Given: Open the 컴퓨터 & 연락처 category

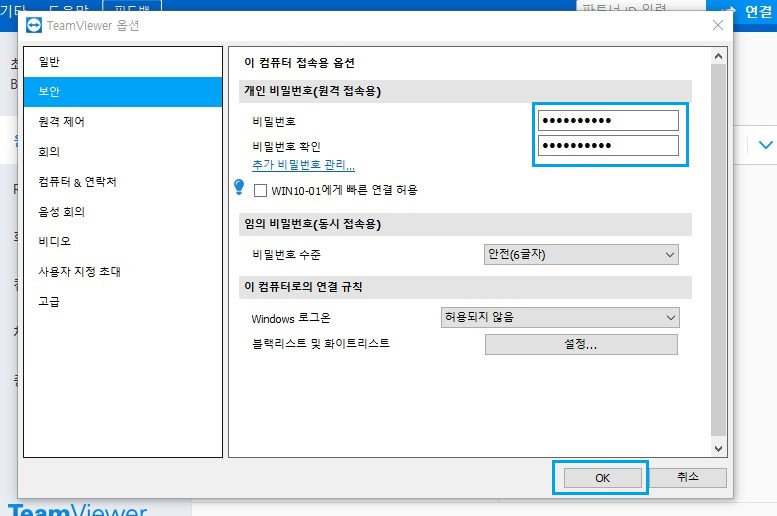Looking at the screenshot, I should [123, 182].
